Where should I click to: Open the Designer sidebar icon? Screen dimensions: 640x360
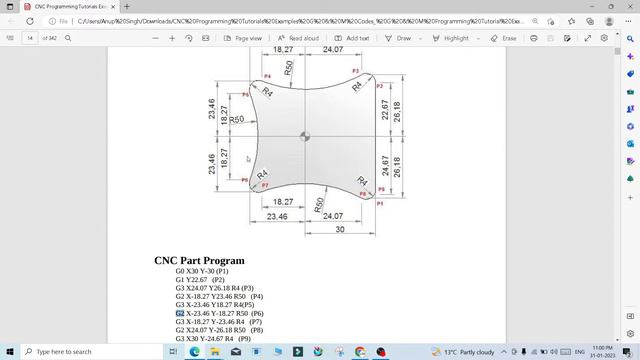pyautogui.click(x=630, y=161)
